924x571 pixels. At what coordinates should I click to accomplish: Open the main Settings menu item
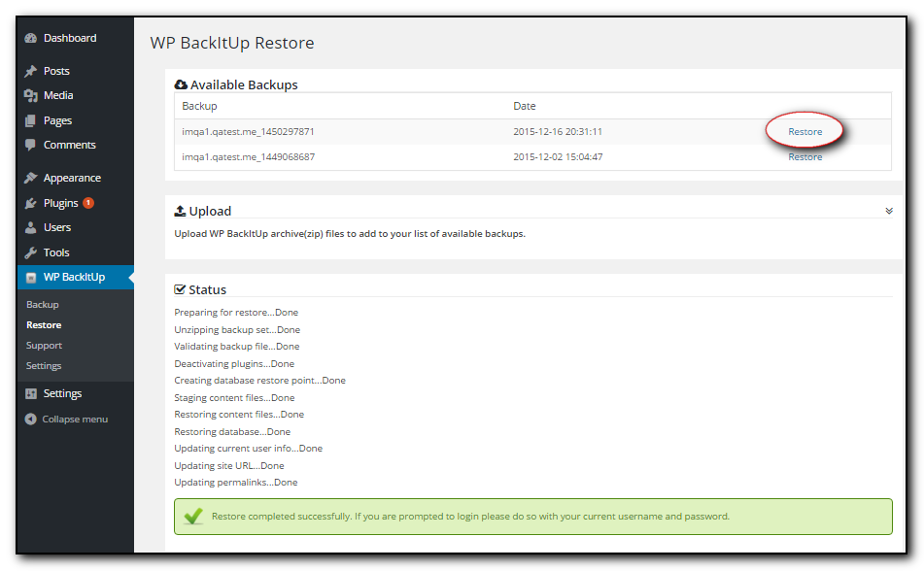tap(62, 394)
